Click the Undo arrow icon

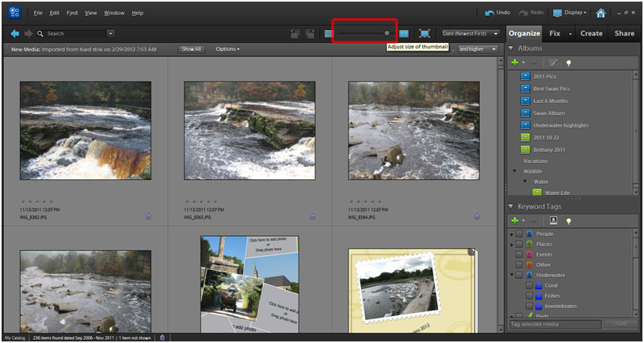490,13
